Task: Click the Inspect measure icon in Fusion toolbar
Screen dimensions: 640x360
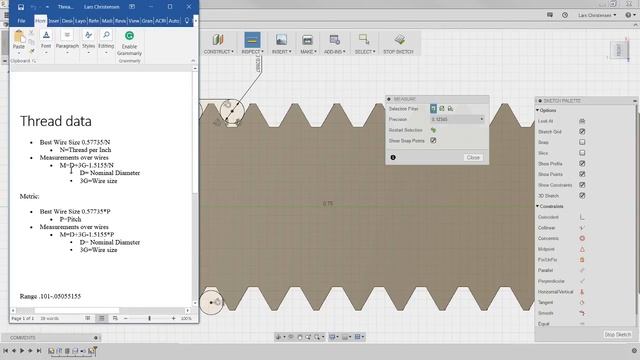Action: click(x=252, y=40)
